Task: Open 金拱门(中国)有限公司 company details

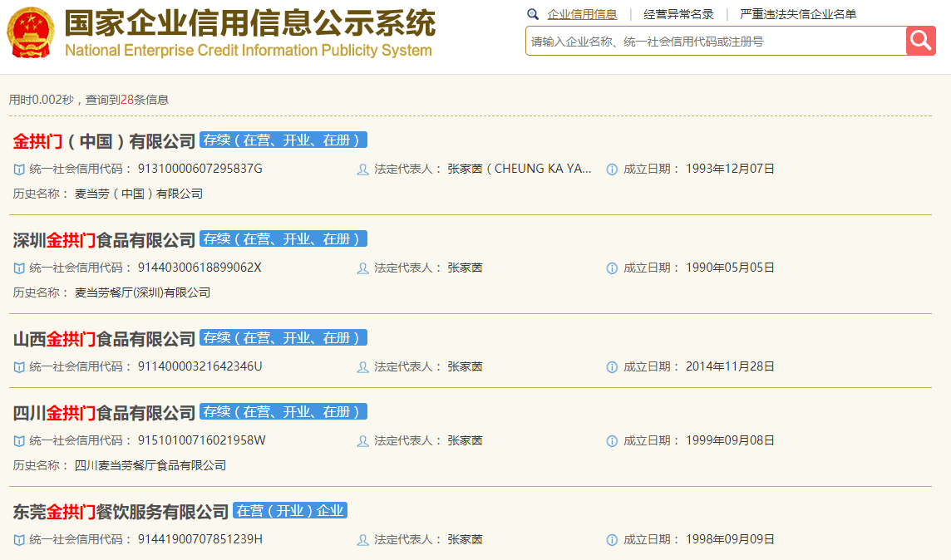Action: 104,140
